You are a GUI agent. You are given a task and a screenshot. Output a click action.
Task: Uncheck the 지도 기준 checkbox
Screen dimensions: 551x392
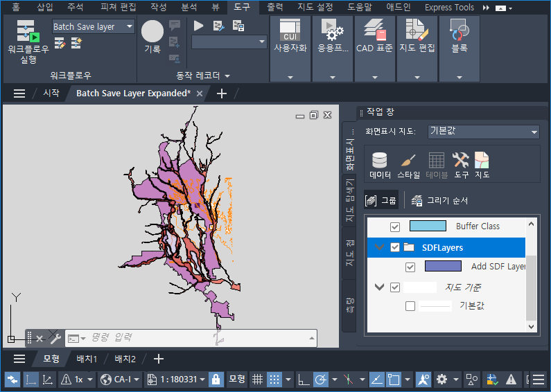pyautogui.click(x=395, y=287)
